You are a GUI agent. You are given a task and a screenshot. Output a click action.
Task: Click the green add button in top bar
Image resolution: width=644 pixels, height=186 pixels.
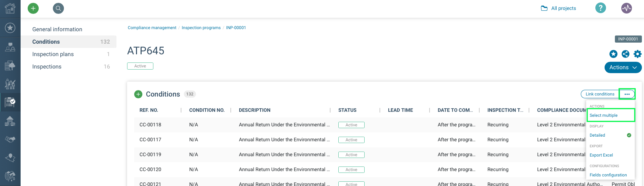coord(33,8)
